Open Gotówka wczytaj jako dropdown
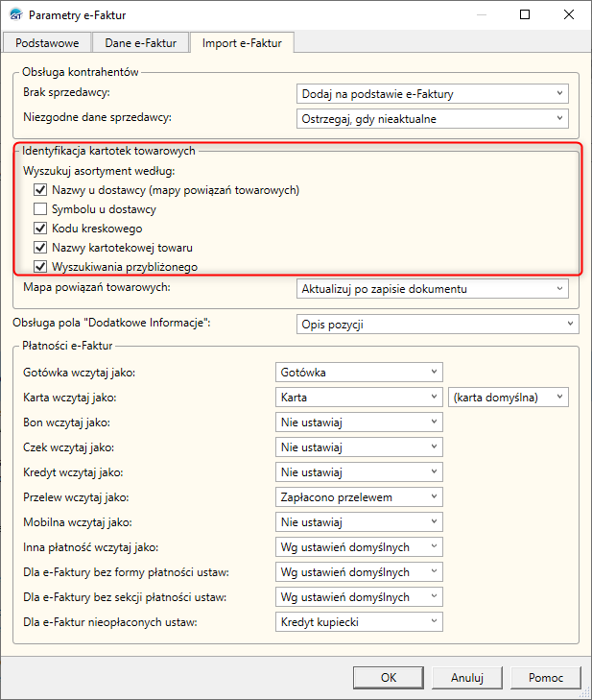This screenshot has width=592, height=700. 359,372
